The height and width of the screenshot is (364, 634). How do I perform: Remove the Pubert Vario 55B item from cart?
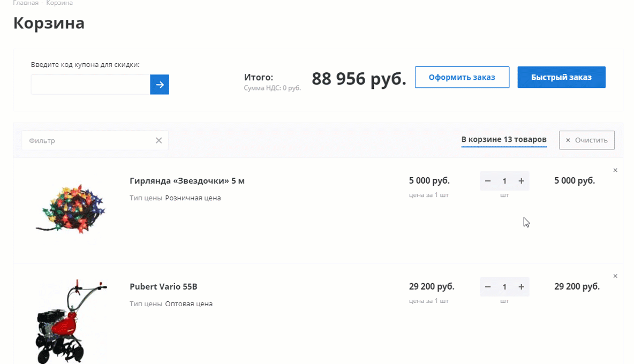(615, 276)
